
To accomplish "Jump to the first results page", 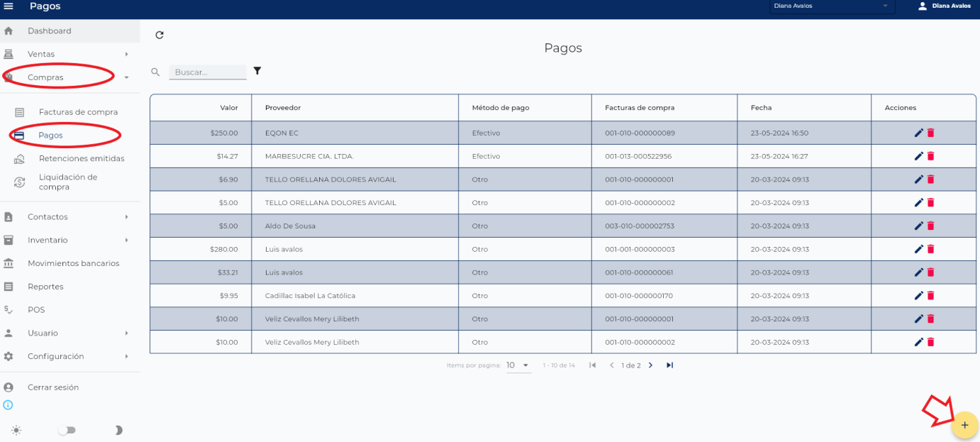I will pos(593,365).
